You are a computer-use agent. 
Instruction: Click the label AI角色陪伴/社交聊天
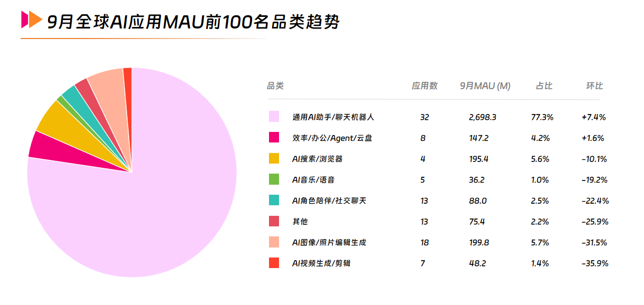[x=329, y=201]
